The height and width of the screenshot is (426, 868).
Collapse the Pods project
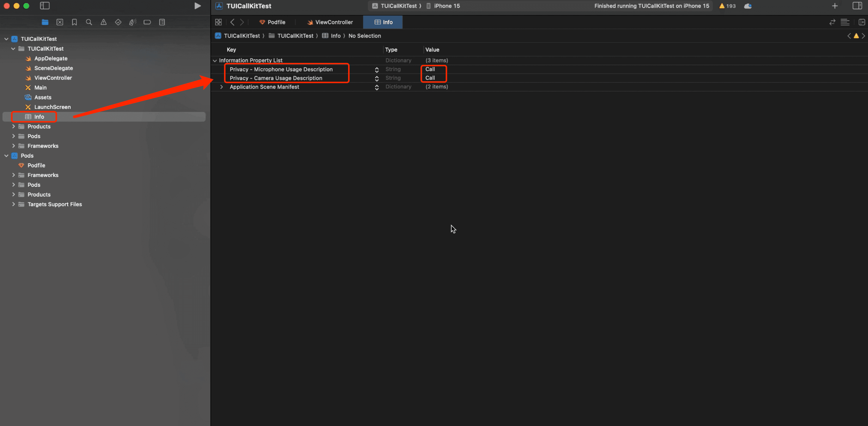click(6, 156)
